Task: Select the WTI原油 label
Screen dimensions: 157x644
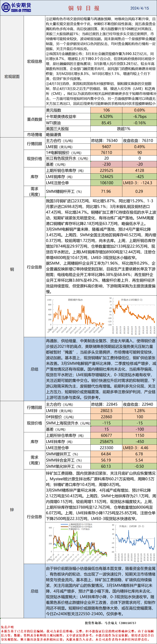Action: tap(53, 123)
